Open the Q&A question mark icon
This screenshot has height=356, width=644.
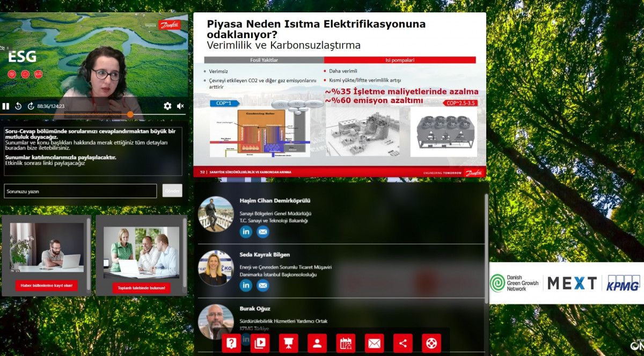pos(231,343)
